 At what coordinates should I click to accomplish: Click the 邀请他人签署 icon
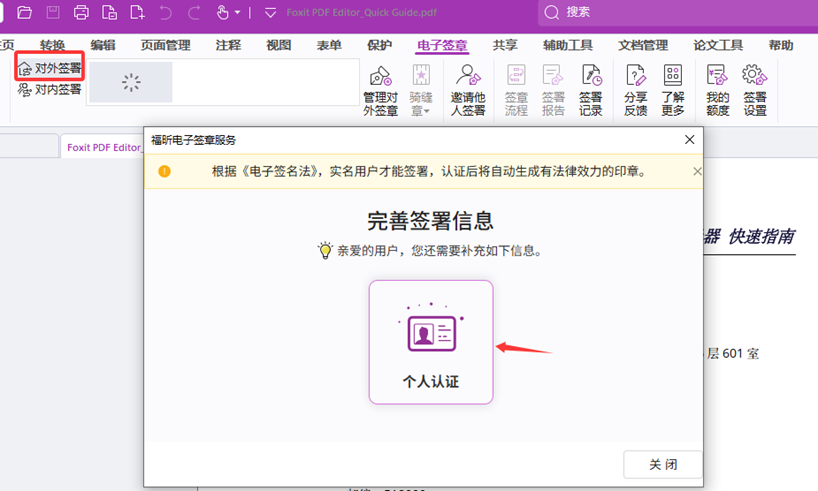click(x=467, y=90)
